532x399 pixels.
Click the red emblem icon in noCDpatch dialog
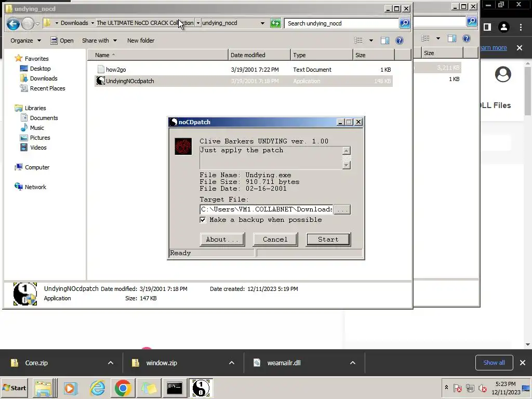pos(183,146)
